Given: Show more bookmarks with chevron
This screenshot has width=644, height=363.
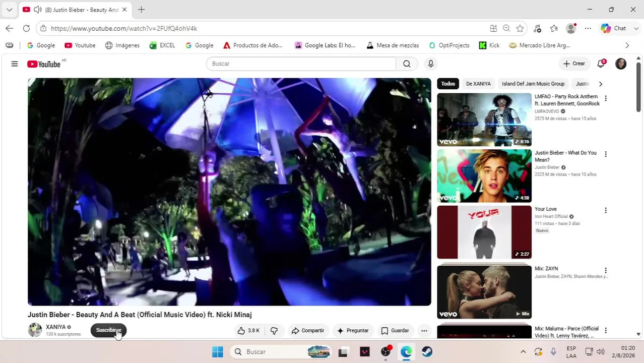Looking at the screenshot, I should coord(627,45).
